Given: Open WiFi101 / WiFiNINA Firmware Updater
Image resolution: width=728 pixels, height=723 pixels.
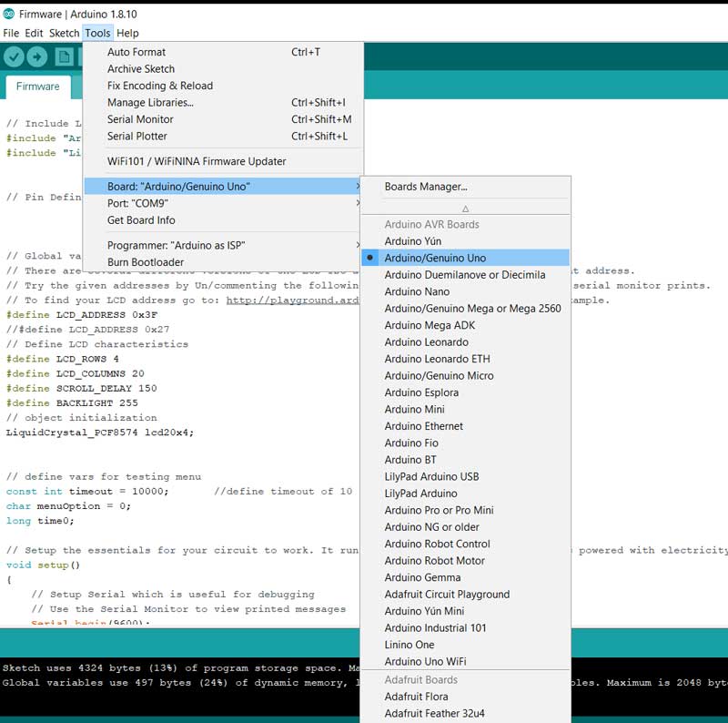Looking at the screenshot, I should coord(223,161).
